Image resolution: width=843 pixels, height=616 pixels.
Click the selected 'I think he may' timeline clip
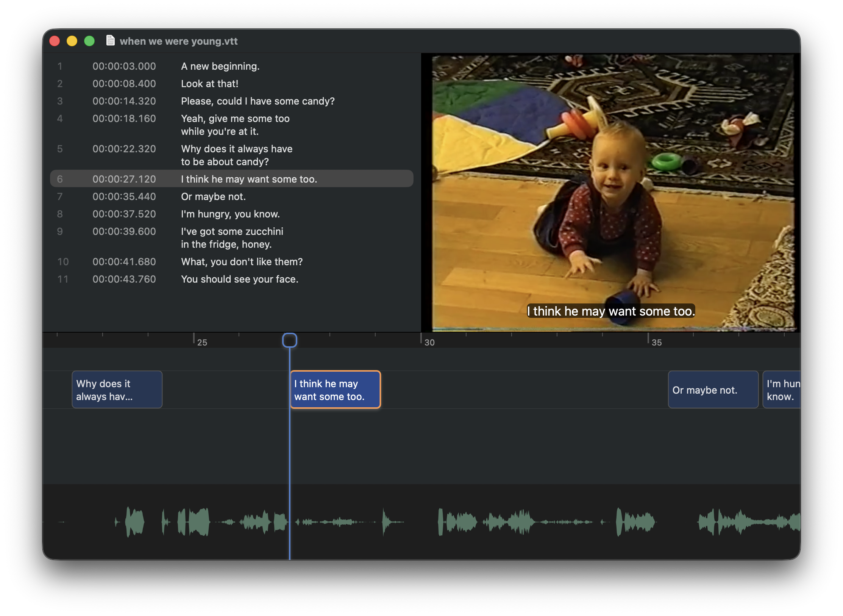click(336, 390)
